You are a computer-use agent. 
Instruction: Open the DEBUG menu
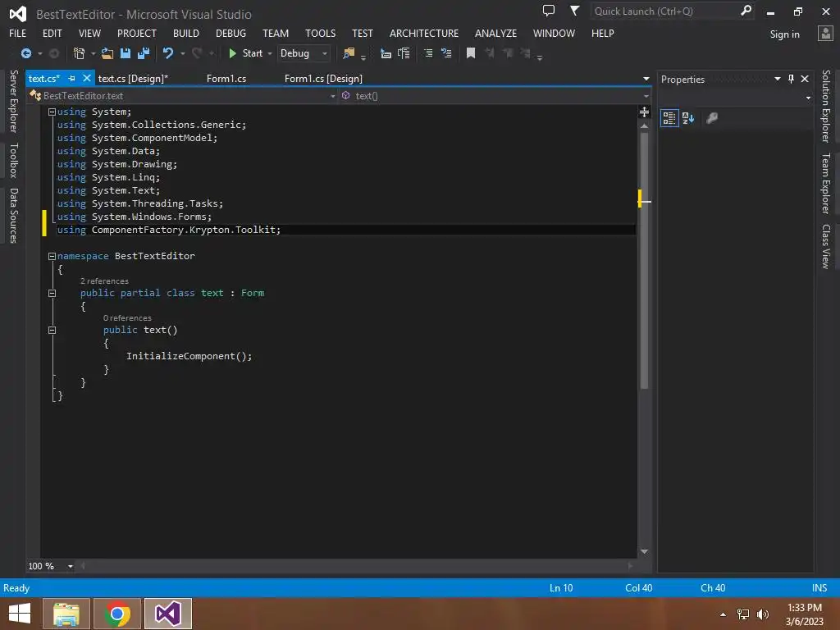point(231,33)
